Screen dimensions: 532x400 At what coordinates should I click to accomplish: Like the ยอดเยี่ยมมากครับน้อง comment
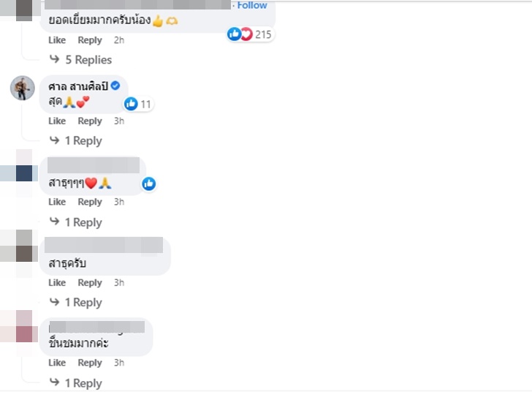(x=57, y=40)
